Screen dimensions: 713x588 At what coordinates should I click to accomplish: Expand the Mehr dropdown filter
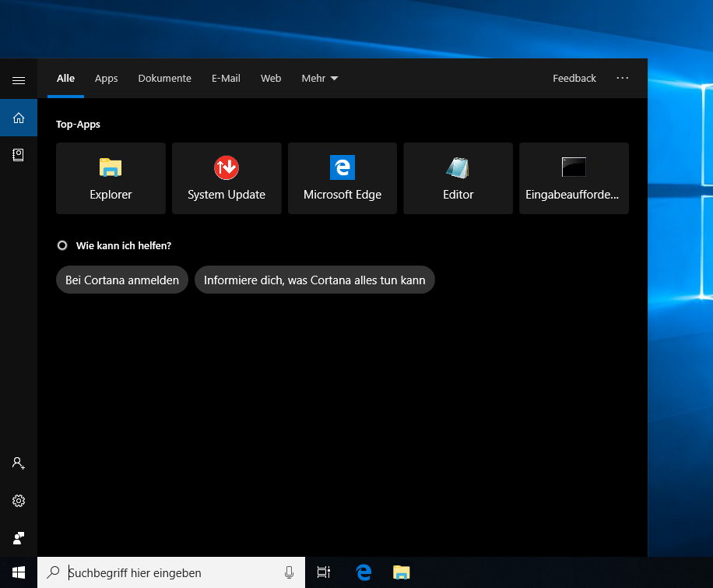320,79
